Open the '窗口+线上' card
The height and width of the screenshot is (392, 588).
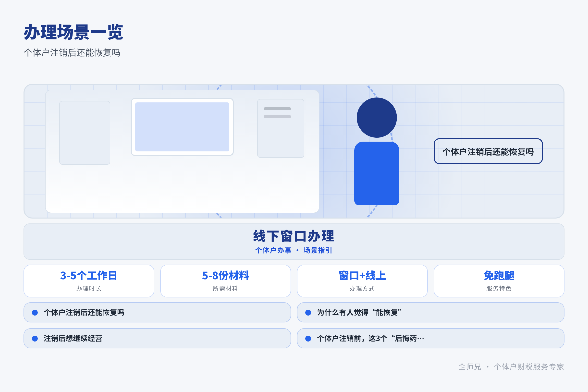coord(362,281)
